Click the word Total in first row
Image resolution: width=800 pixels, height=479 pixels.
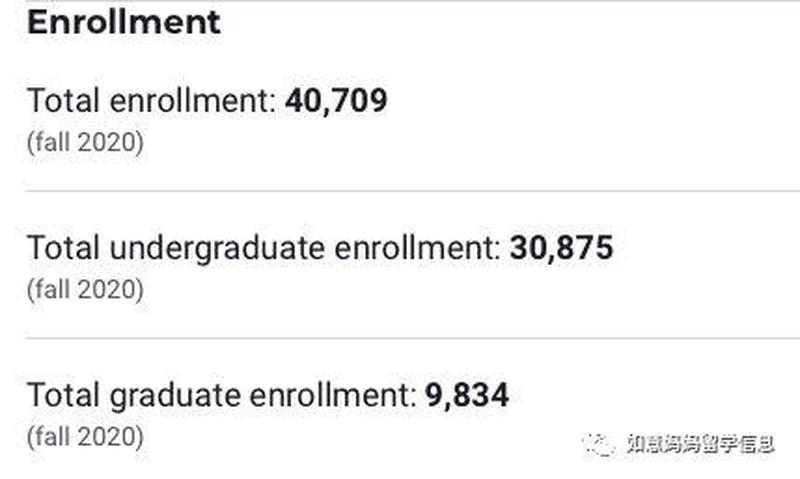click(x=63, y=100)
